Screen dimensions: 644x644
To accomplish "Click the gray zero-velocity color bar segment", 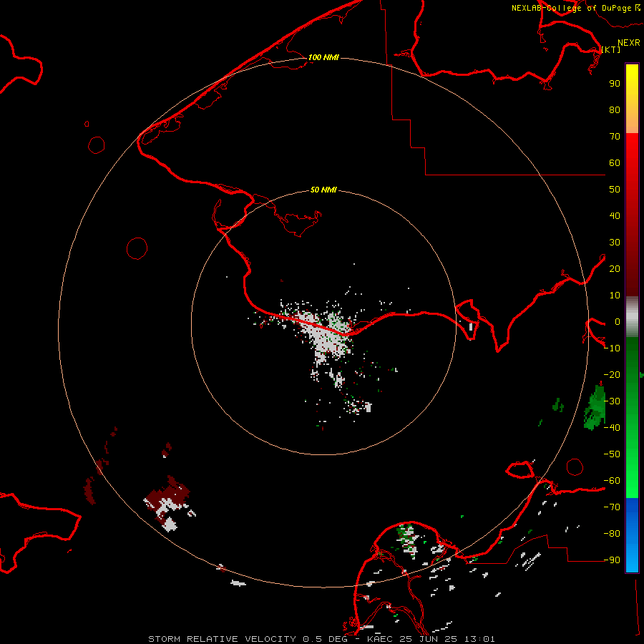I will coord(632,317).
